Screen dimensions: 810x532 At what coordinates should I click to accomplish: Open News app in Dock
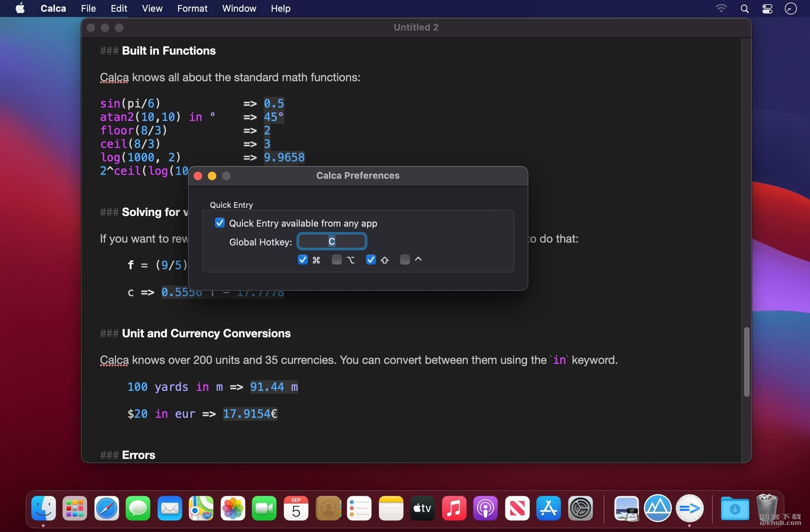tap(517, 508)
